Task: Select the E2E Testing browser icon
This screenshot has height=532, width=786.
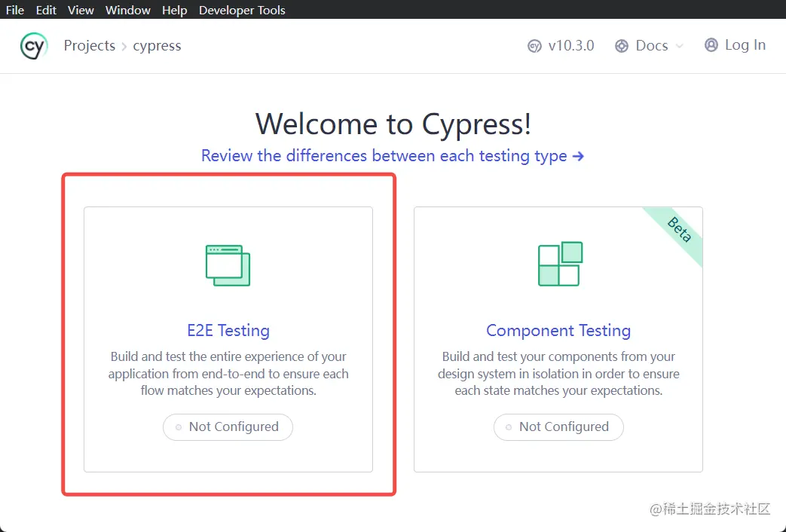Action: (x=228, y=264)
